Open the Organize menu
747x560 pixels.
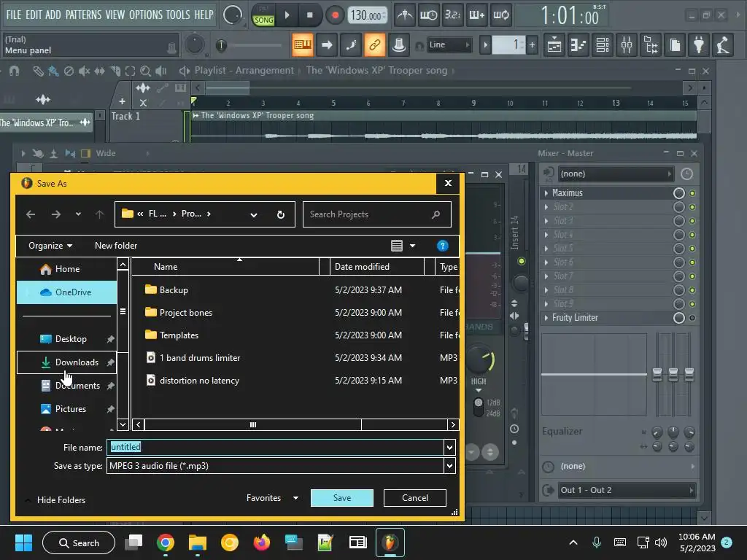point(50,246)
